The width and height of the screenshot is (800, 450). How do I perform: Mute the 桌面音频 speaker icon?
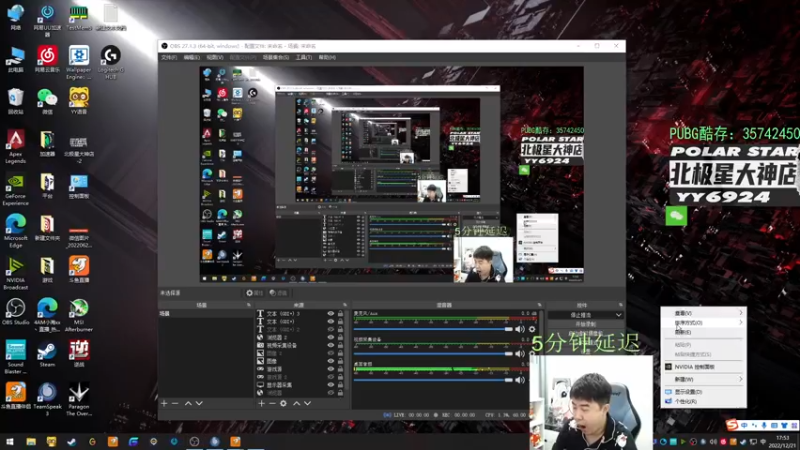click(520, 380)
